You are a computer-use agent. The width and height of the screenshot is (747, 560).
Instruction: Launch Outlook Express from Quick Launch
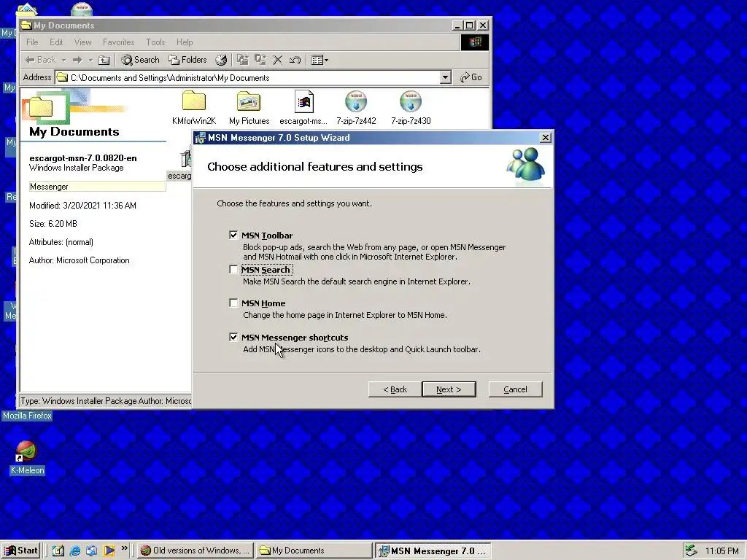(x=91, y=551)
